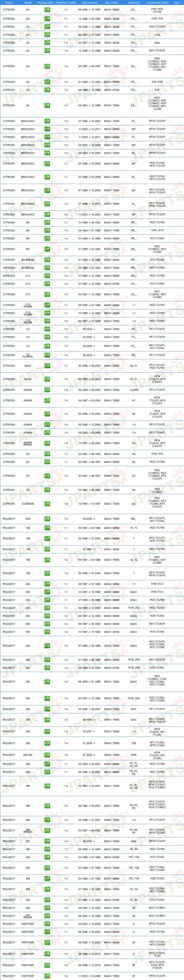Select the 09.2003 -> production years cell

[89, 329]
